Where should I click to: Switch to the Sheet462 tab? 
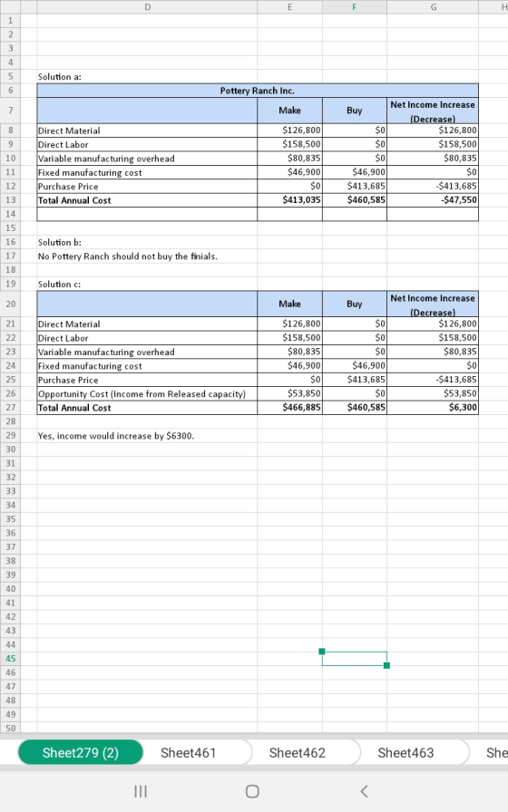tap(297, 752)
